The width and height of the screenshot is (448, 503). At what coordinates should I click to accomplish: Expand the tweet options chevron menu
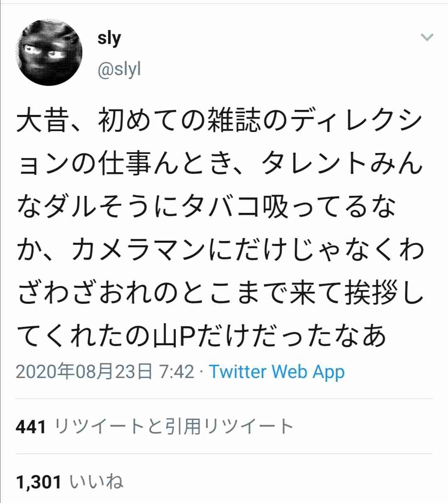427,37
